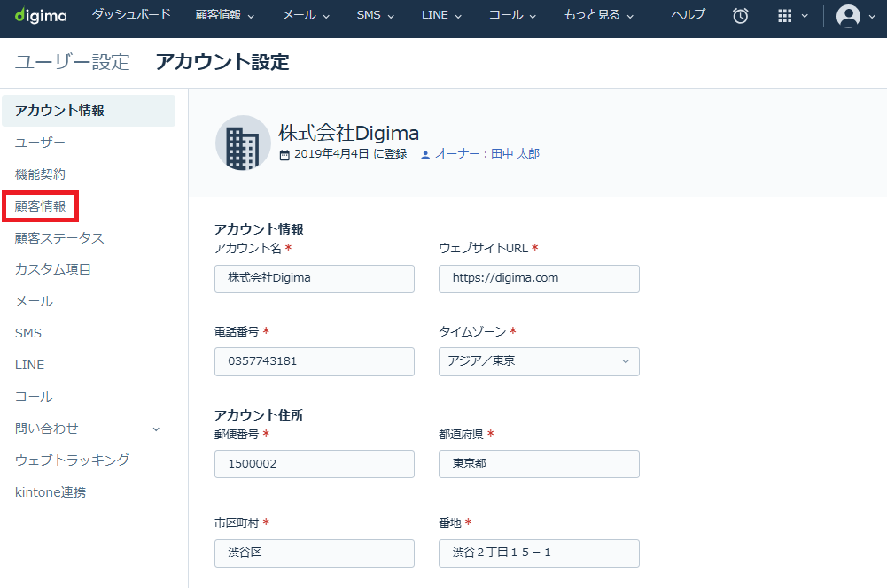The width and height of the screenshot is (887, 588).
Task: Click the 電話番号 input field
Action: pyautogui.click(x=315, y=362)
